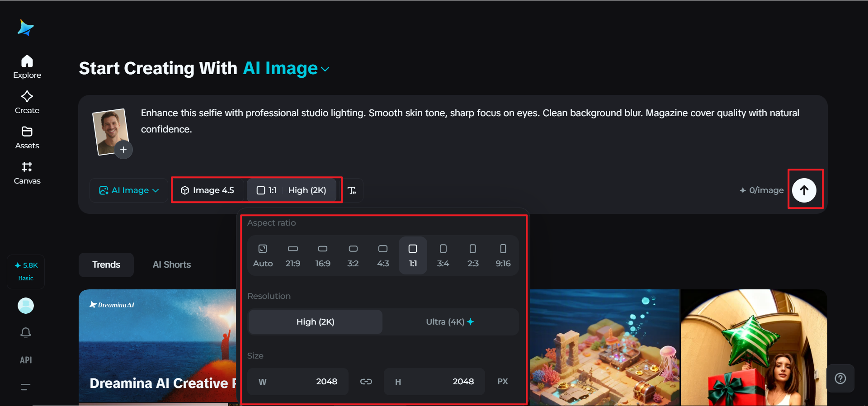Click the API link in sidebar
This screenshot has height=406, width=868.
coord(26,360)
